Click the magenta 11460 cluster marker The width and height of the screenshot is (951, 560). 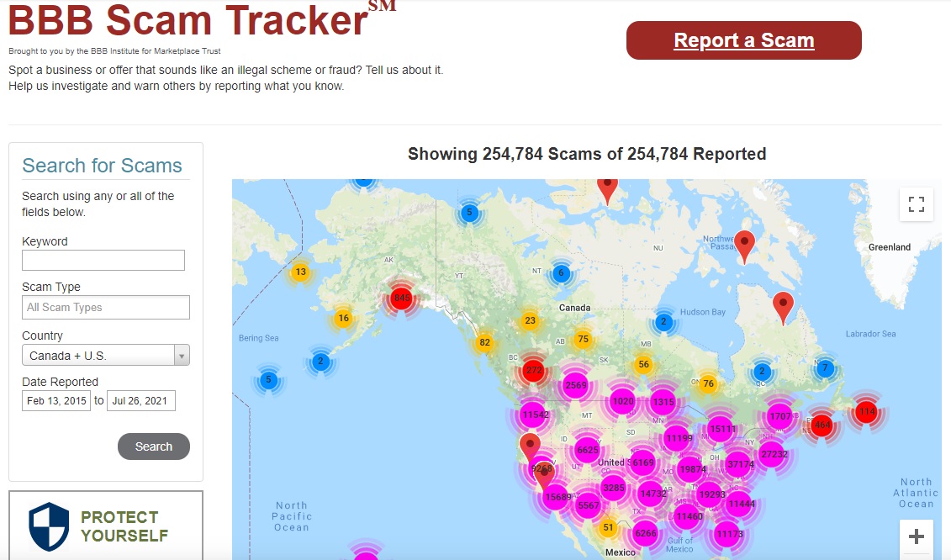click(689, 517)
